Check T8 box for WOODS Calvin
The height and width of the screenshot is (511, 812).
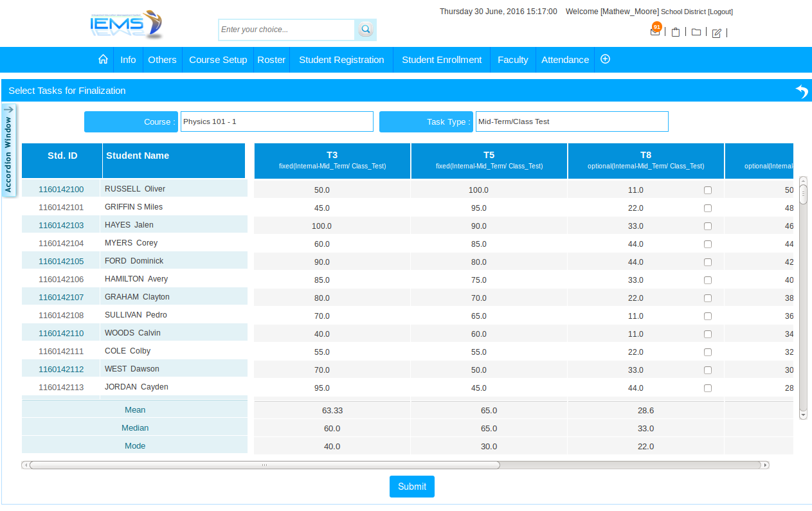click(708, 334)
